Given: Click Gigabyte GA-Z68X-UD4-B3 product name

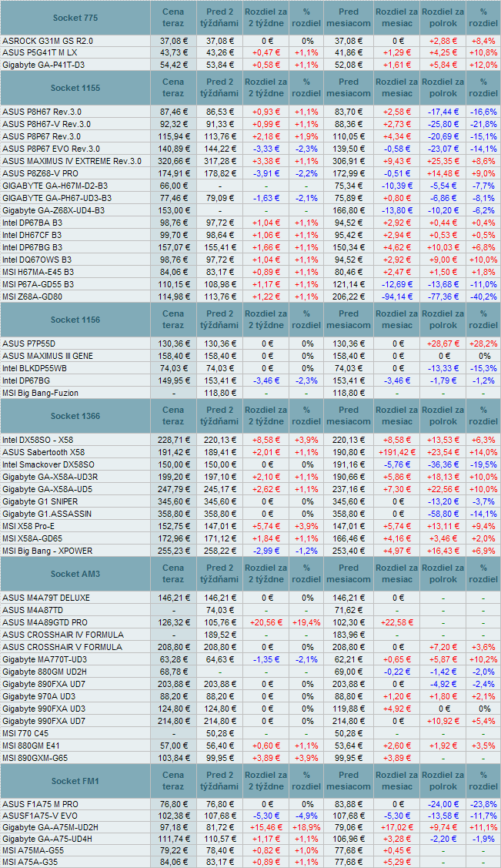Looking at the screenshot, I should [x=54, y=209].
